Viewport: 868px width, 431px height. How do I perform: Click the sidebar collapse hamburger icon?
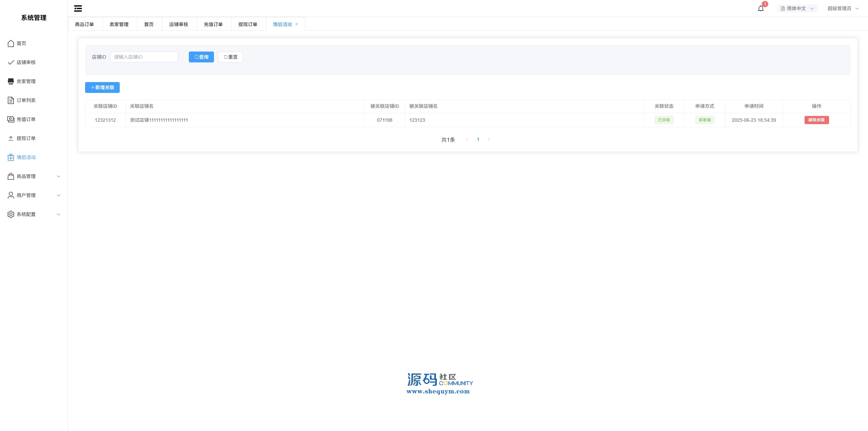[78, 8]
